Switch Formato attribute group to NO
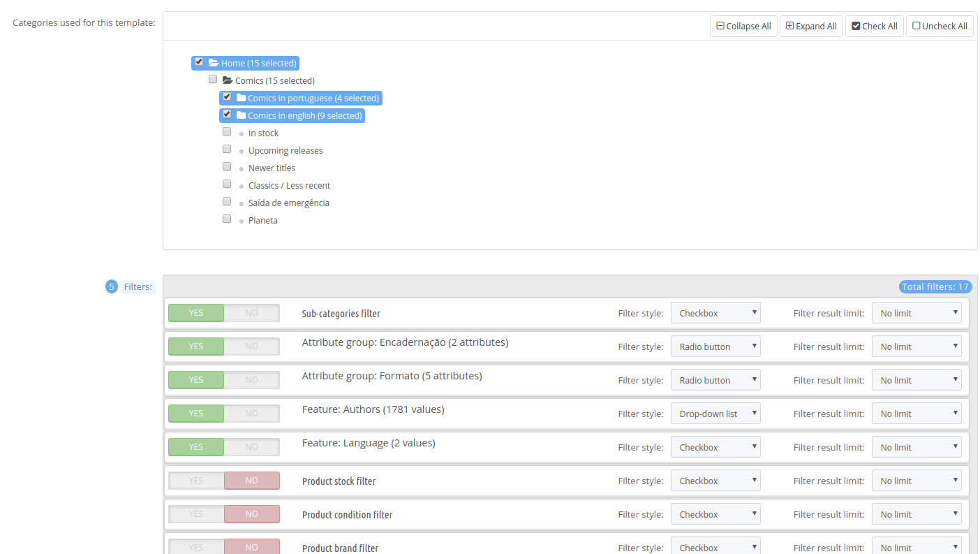This screenshot has width=980, height=554. pos(252,380)
